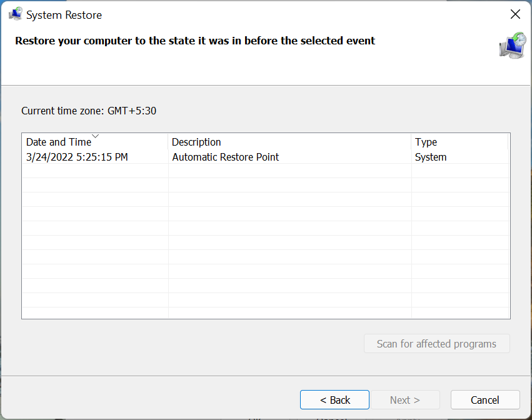The width and height of the screenshot is (532, 420).
Task: Click the 'Restore your computer' heading text
Action: coord(195,41)
